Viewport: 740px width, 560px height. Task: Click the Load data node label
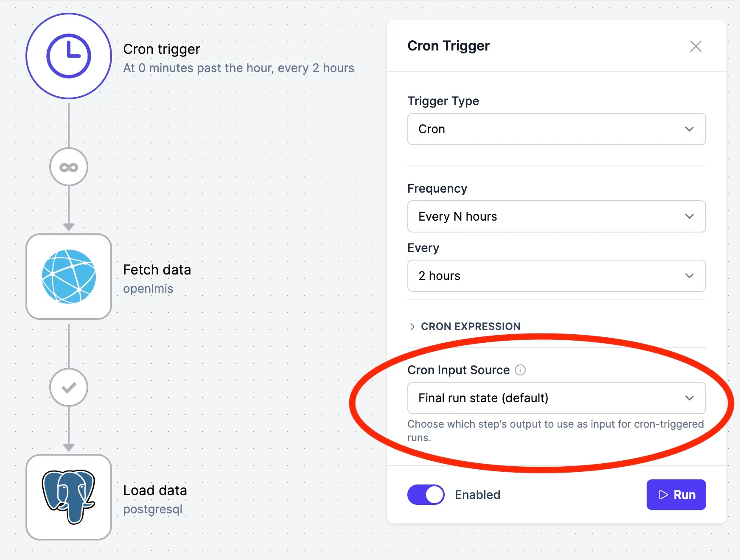[x=155, y=490]
